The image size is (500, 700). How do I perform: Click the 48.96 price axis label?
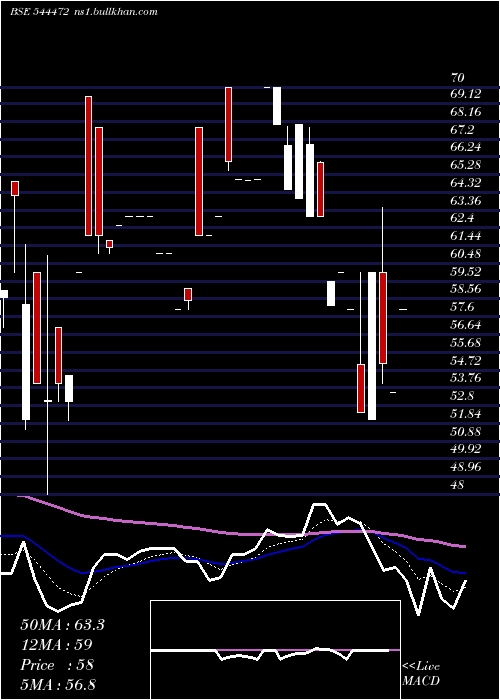click(466, 467)
